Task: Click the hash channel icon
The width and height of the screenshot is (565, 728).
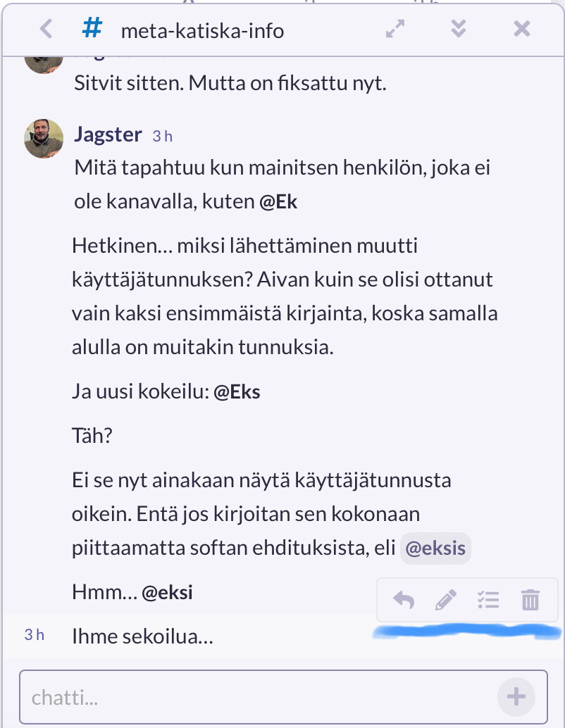Action: tap(92, 29)
